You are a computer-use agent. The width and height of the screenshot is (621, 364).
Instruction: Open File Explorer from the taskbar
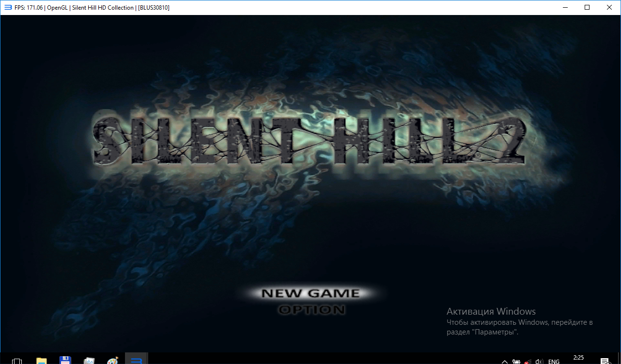[x=42, y=361]
